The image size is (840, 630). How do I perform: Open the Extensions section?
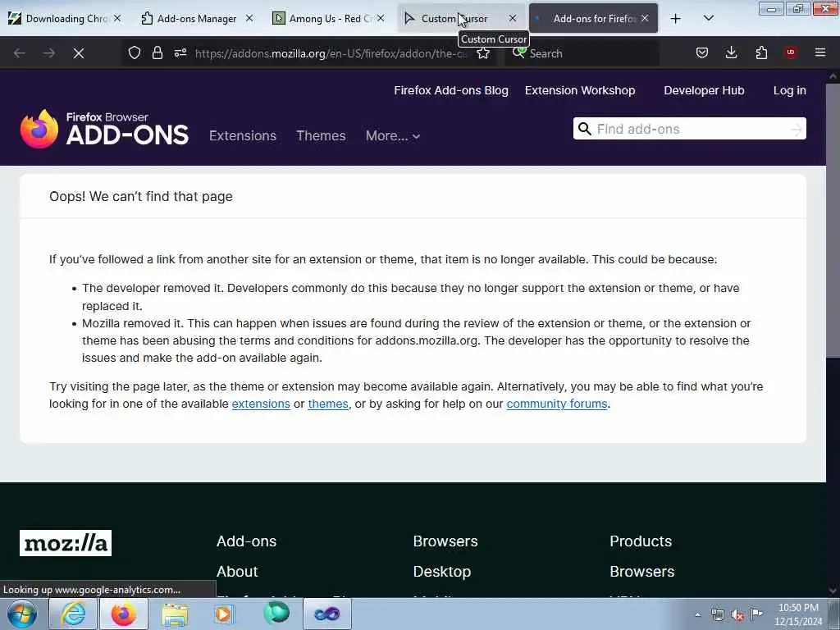243,135
